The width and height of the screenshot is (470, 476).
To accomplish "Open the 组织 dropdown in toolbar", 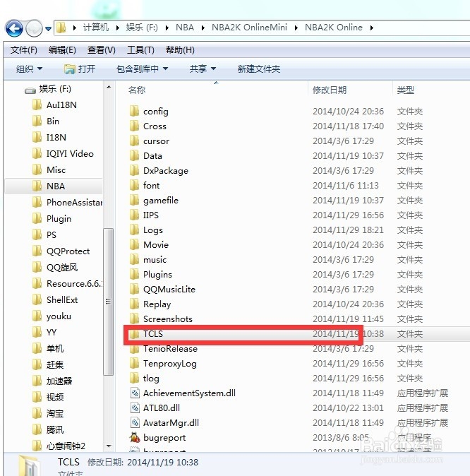I will click(x=29, y=69).
